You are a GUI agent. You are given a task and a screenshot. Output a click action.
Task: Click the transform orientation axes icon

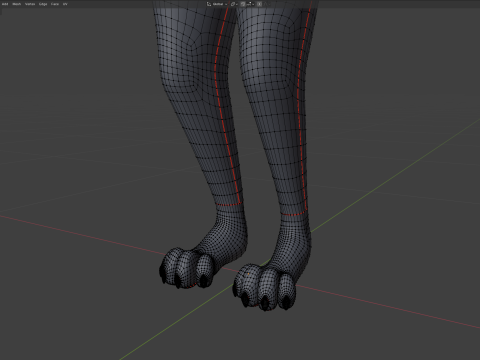(209, 4)
